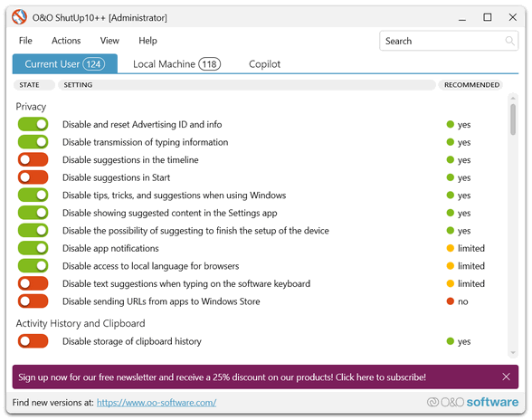Click the newsletter subscribe banner text

[222, 377]
